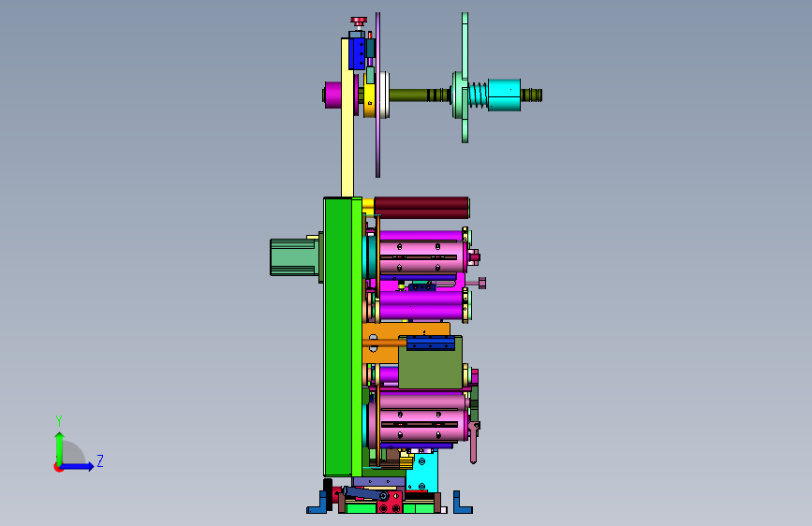
Task: Select the blue L-shaped foot on the left
Action: click(318, 504)
